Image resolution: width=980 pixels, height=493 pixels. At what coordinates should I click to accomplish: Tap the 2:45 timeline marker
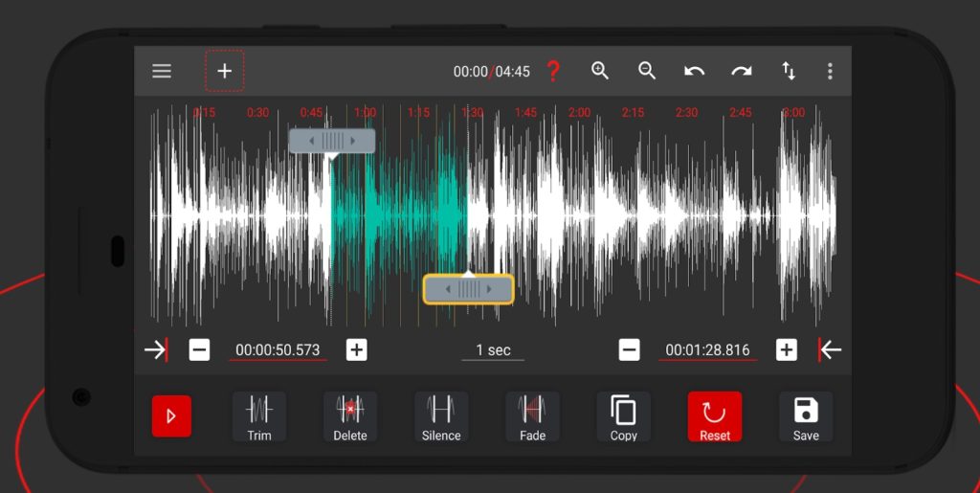(741, 112)
